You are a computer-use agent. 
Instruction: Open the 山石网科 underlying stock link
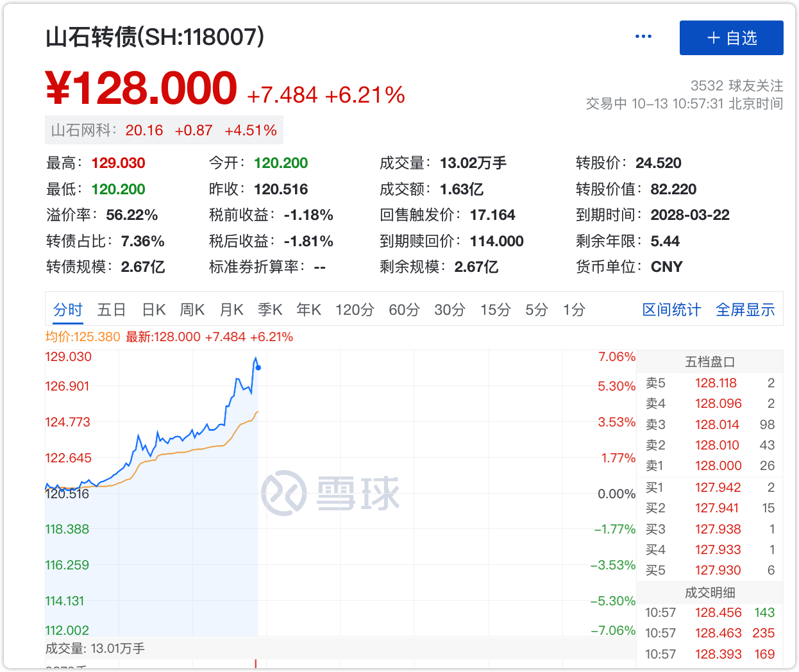pos(164,130)
